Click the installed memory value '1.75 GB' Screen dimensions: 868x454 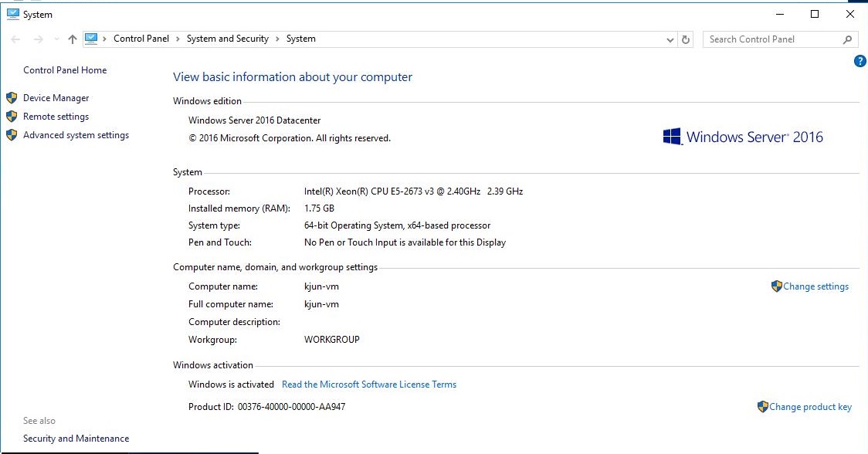pos(320,208)
